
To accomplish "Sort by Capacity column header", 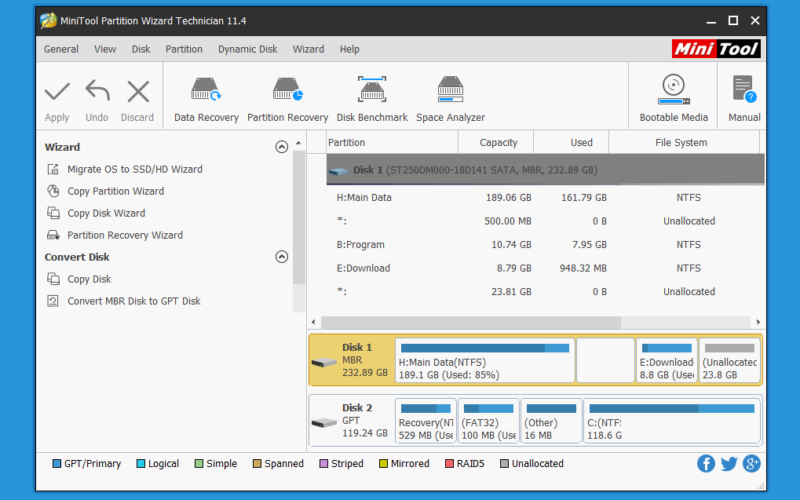I will 496,142.
